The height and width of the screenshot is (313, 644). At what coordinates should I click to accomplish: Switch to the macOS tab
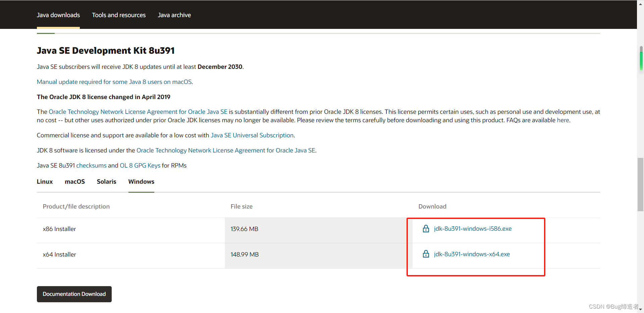pyautogui.click(x=75, y=182)
